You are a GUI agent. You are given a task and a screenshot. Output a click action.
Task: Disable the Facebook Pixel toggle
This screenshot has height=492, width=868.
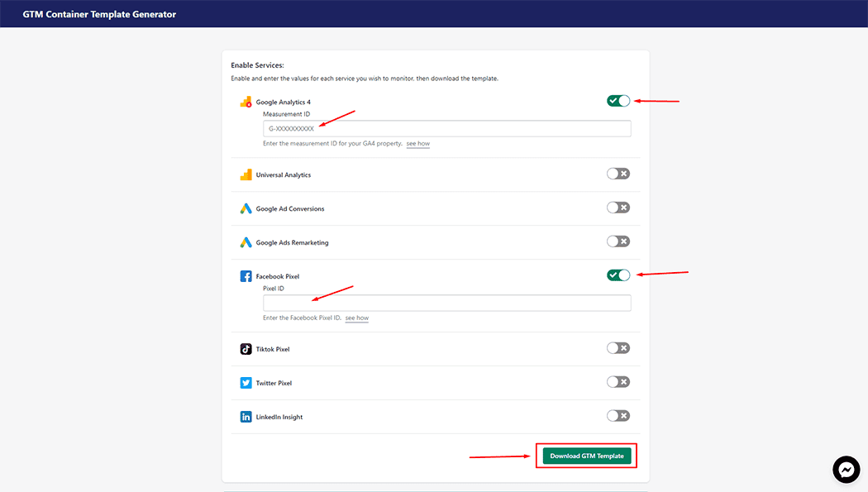(x=618, y=275)
